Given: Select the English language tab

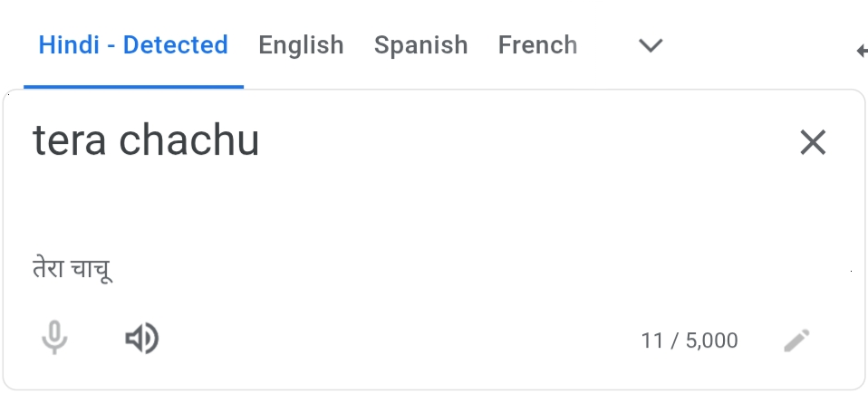Looking at the screenshot, I should point(301,45).
